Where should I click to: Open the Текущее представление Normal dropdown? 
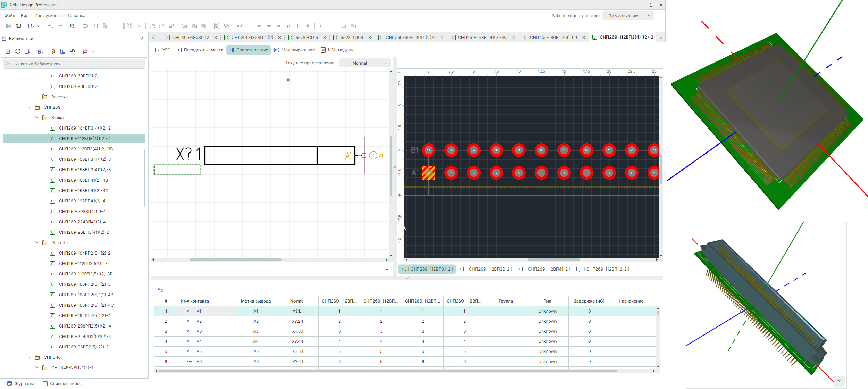tap(365, 63)
